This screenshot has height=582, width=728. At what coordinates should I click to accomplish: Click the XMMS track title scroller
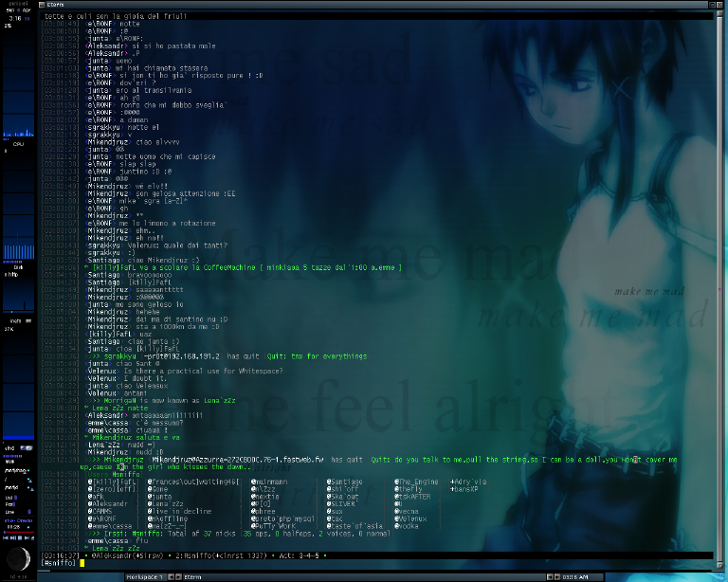(x=19, y=520)
